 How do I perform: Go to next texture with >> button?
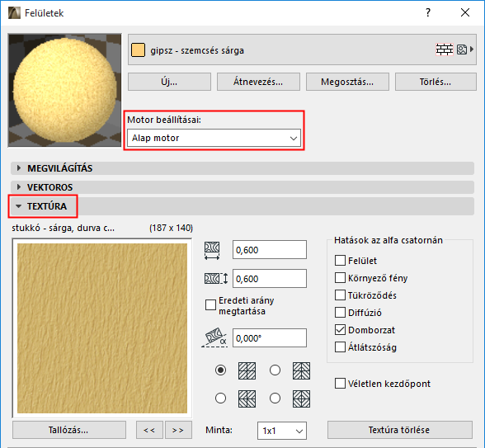pos(178,430)
